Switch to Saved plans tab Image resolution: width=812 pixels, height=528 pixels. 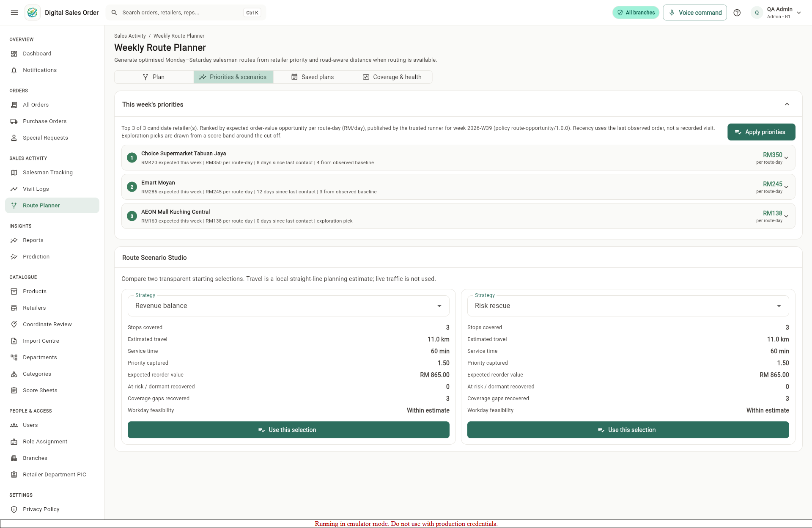[313, 77]
